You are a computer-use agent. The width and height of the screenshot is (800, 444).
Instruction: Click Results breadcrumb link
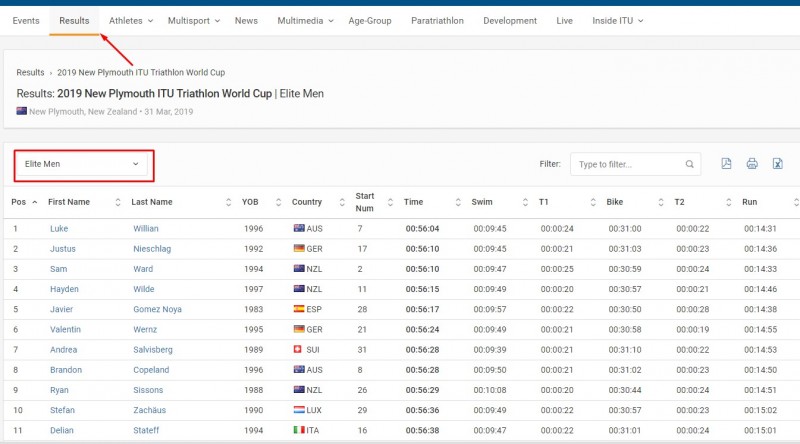[30, 72]
